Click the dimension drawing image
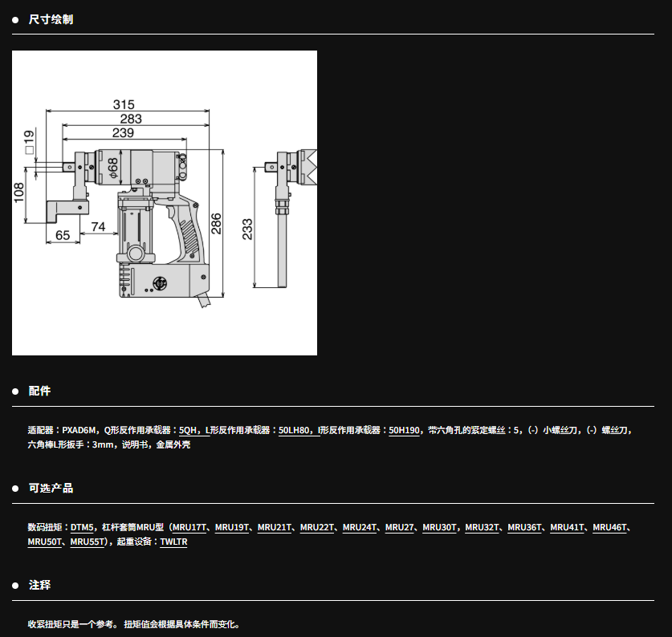Screen dimensions: 672x637 [x=165, y=203]
